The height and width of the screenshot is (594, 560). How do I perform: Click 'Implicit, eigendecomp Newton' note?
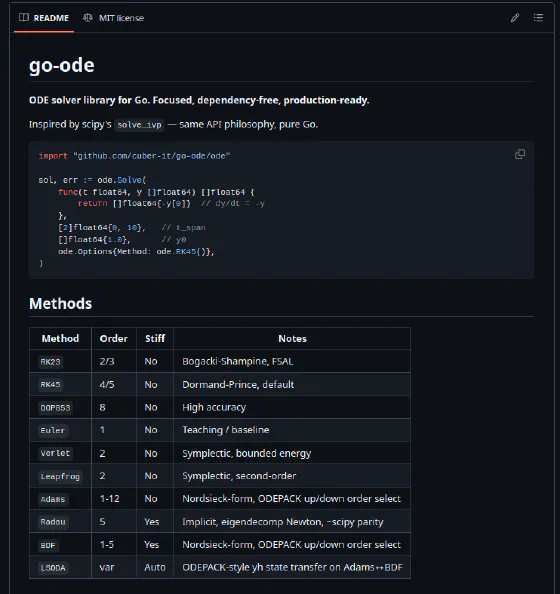click(283, 522)
